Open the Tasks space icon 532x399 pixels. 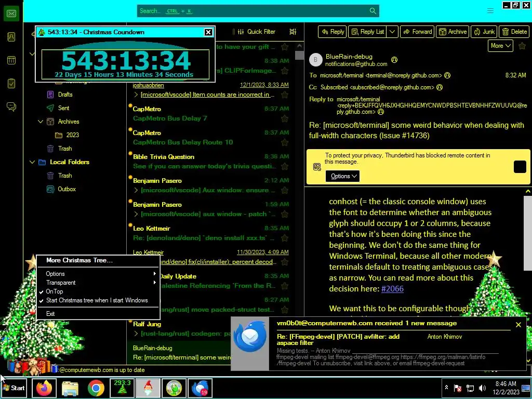click(x=11, y=84)
